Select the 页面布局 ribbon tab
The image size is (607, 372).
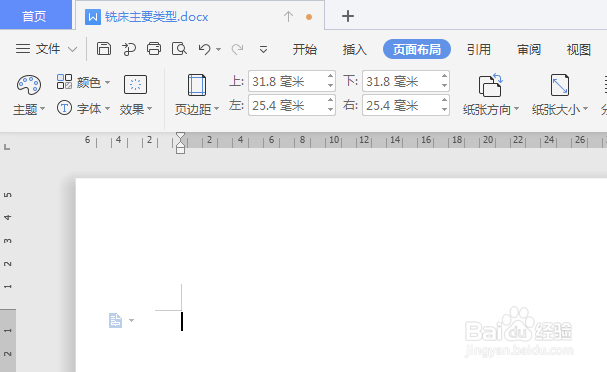[417, 50]
